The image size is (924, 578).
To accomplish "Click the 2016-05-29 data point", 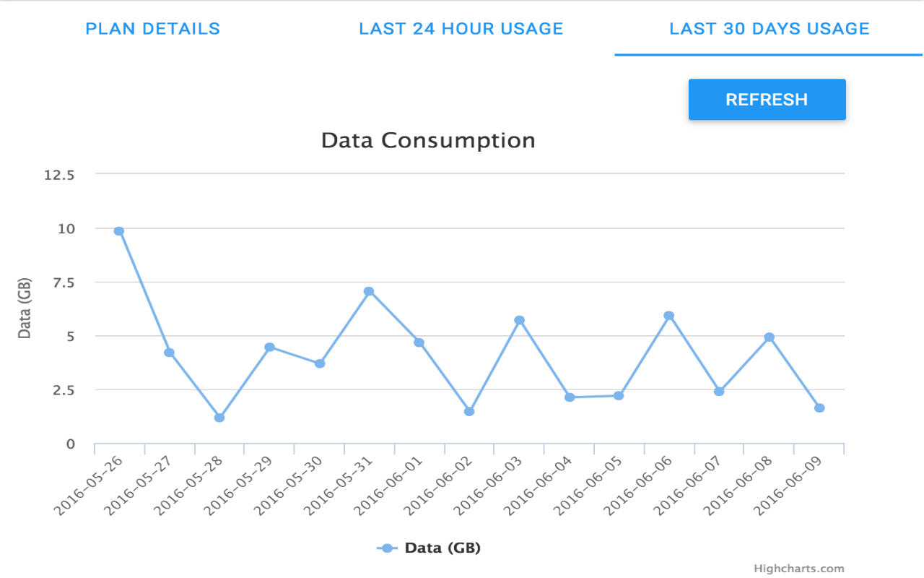I will (269, 347).
